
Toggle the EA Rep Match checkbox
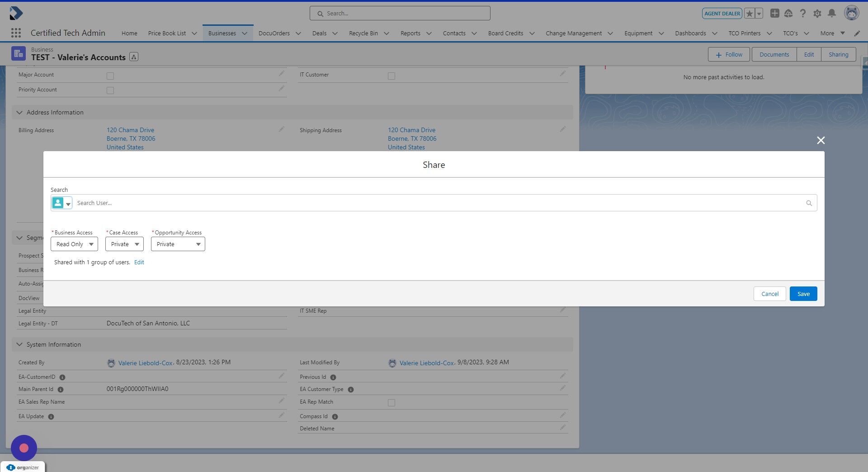pos(392,402)
